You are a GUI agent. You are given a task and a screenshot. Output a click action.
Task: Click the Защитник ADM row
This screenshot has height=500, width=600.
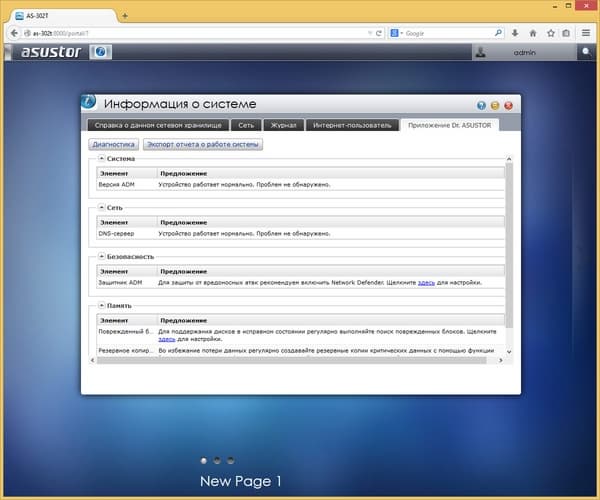[300, 283]
